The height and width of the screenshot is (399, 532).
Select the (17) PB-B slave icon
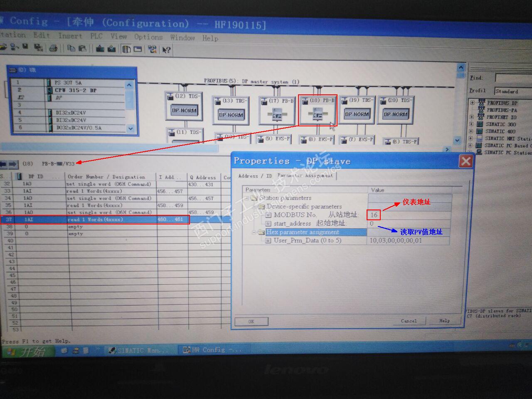(x=277, y=111)
